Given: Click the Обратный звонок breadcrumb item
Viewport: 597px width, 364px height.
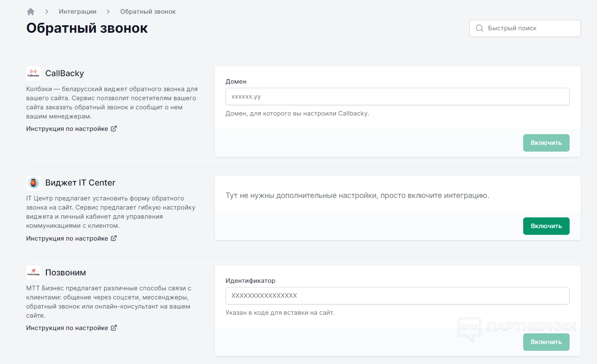Looking at the screenshot, I should click(x=148, y=12).
